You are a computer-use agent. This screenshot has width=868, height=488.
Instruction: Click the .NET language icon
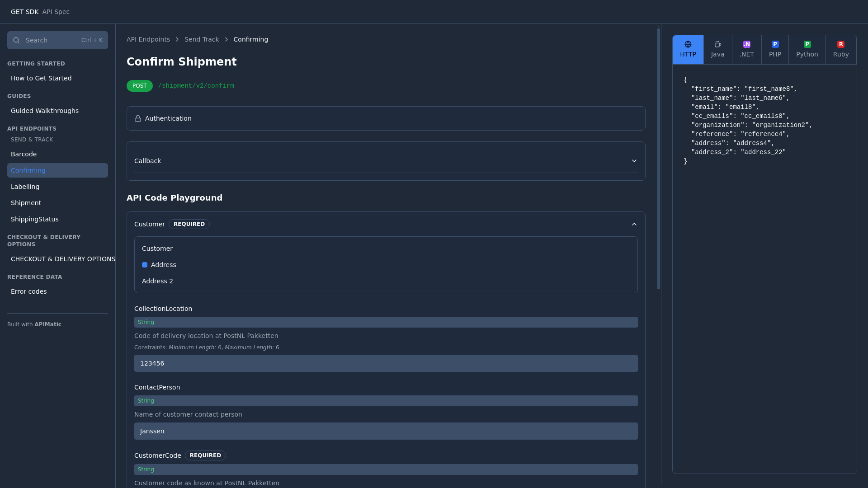[747, 44]
